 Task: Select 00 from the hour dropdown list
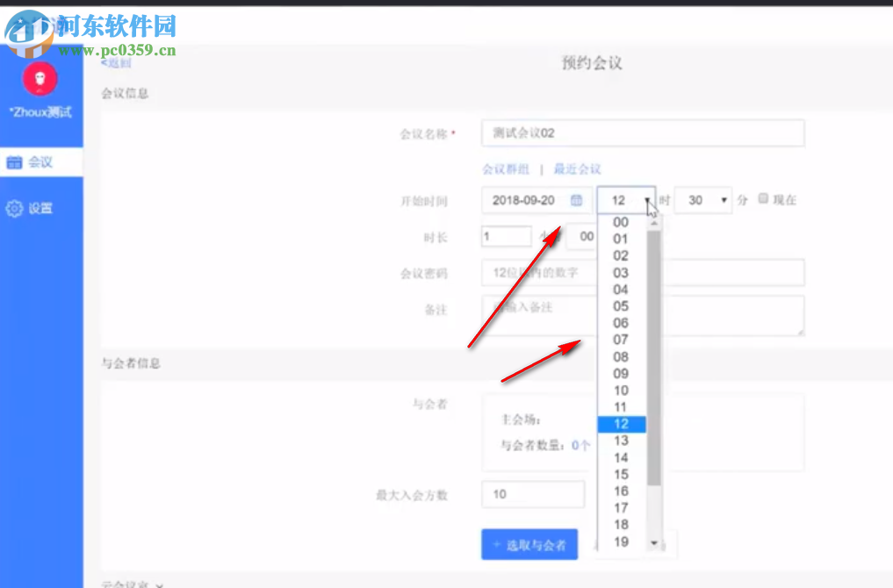(620, 222)
